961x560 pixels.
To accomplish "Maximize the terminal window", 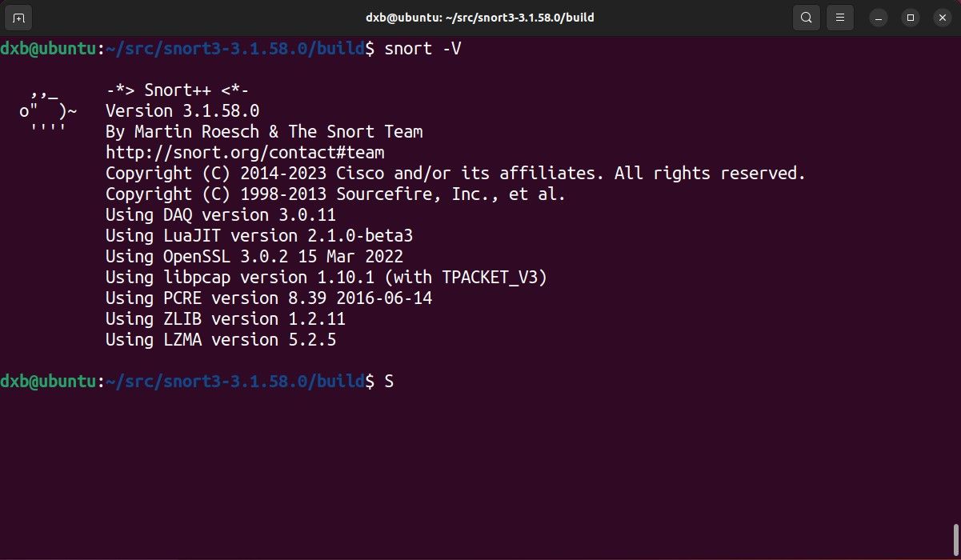I will point(911,17).
